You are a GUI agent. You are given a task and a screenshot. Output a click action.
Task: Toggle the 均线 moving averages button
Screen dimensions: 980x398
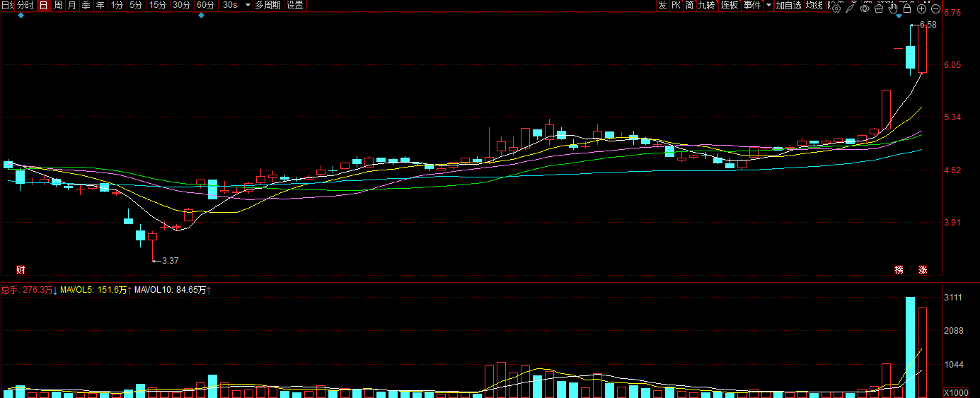point(814,5)
